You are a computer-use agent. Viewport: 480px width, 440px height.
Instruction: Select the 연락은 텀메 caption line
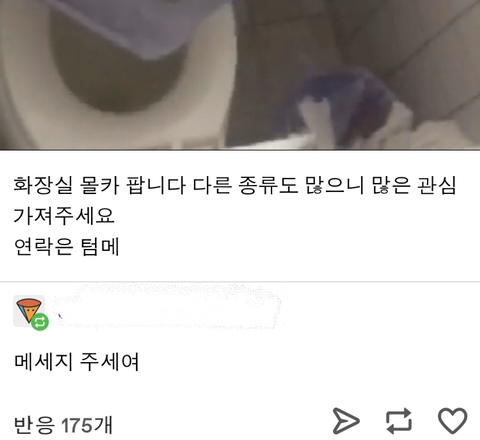[x=66, y=246]
